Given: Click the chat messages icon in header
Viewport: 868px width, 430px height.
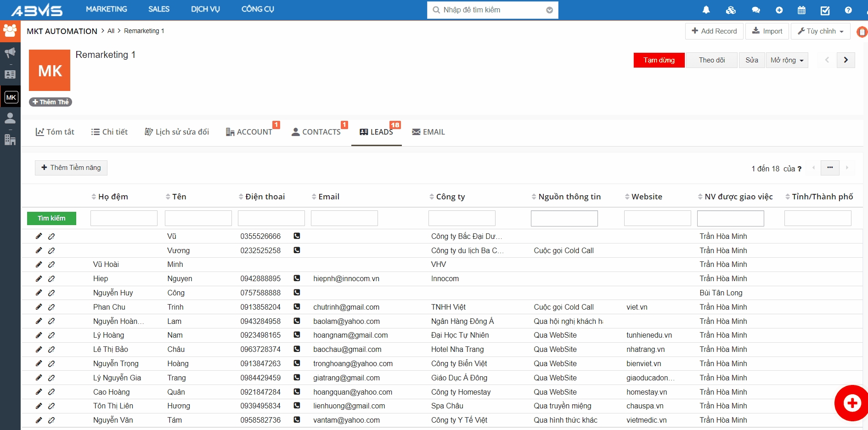Looking at the screenshot, I should click(x=755, y=10).
